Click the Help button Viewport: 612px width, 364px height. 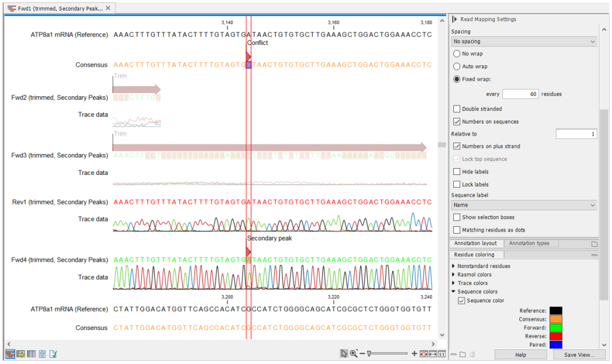coord(520,354)
